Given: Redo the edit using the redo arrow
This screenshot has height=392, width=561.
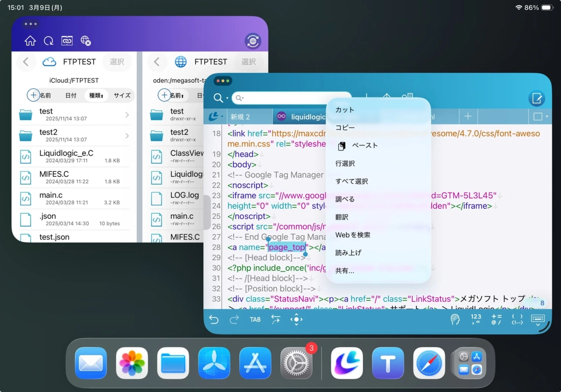Looking at the screenshot, I should click(234, 319).
